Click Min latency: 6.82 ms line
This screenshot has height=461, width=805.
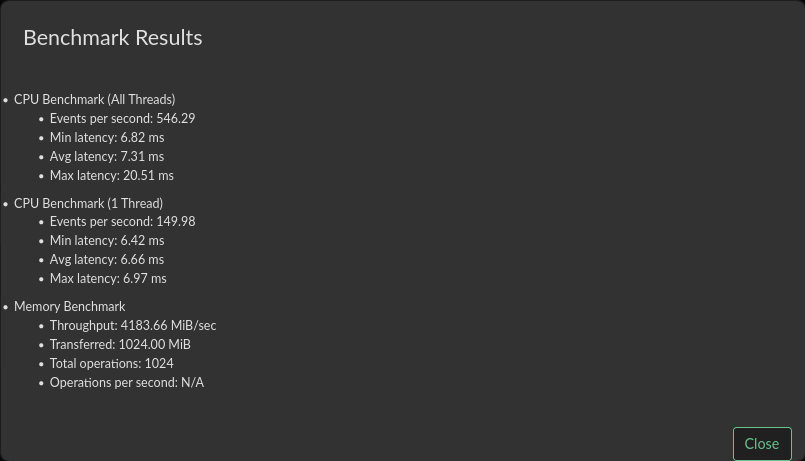[x=106, y=137]
